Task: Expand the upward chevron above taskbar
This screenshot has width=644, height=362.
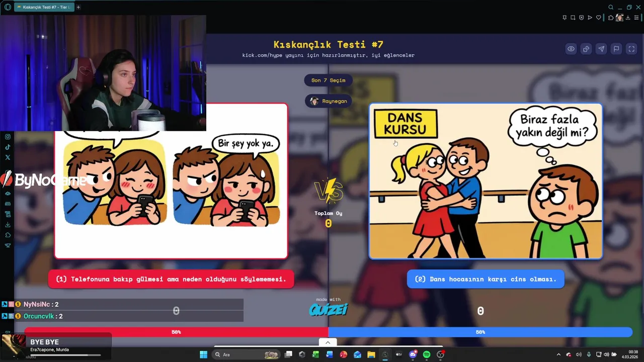Action: 328,342
